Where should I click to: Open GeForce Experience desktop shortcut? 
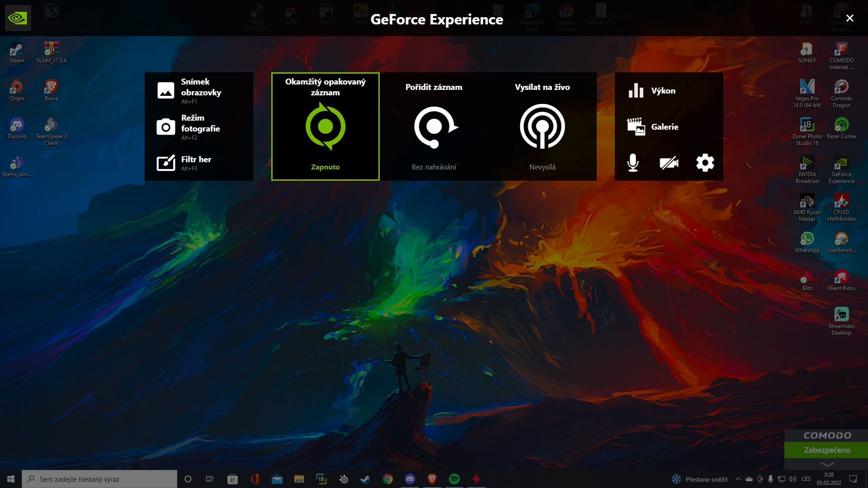(841, 169)
